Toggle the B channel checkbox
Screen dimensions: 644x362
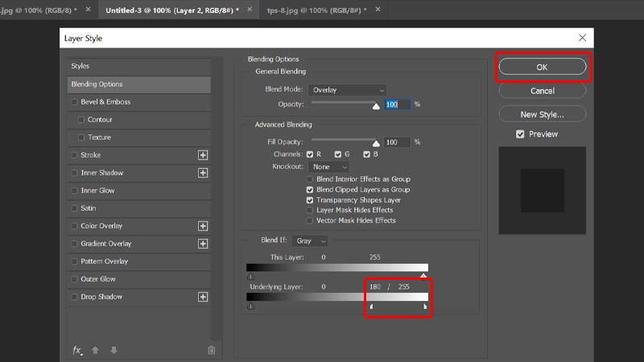tap(366, 154)
